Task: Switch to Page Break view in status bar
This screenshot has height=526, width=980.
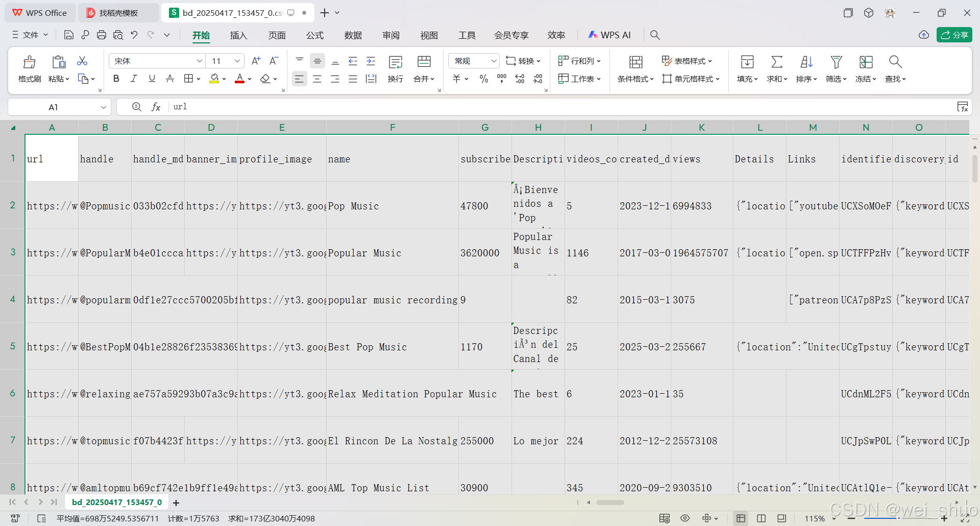Action: point(762,518)
